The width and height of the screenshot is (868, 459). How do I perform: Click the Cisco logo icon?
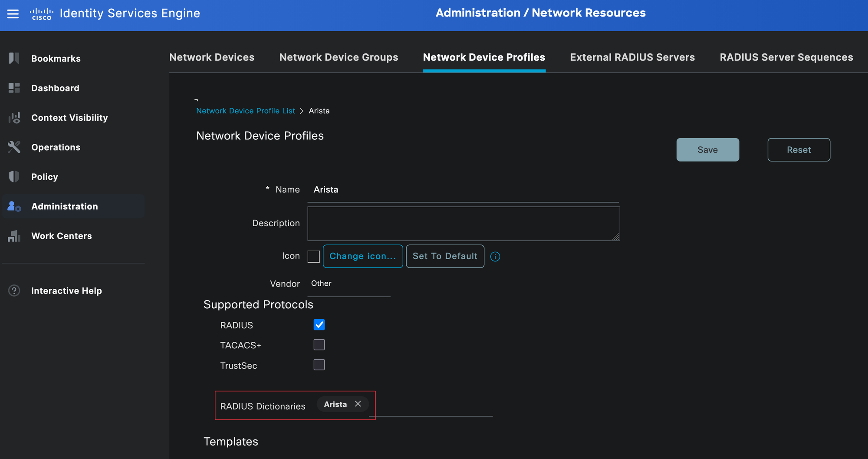pos(42,14)
